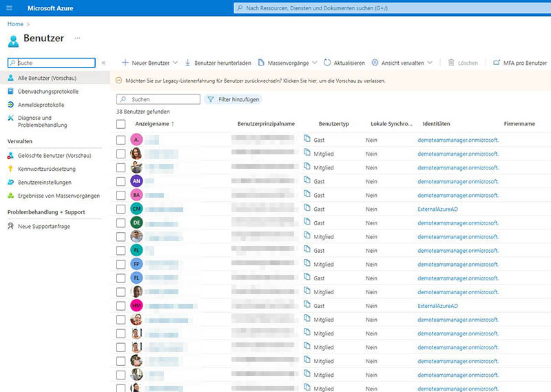Select checkbox for the first user row
This screenshot has height=392, width=551.
[121, 140]
